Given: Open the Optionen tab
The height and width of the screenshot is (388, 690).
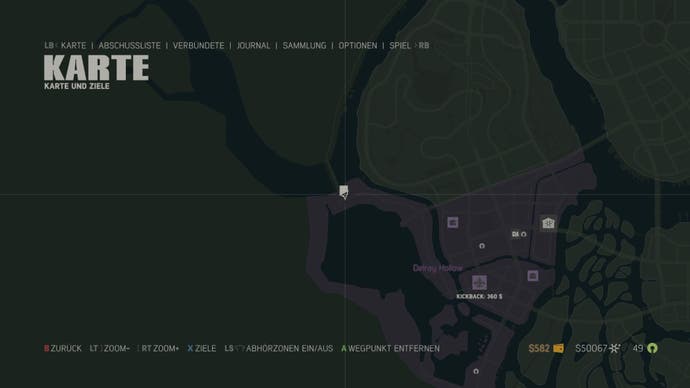Looking at the screenshot, I should 357,46.
